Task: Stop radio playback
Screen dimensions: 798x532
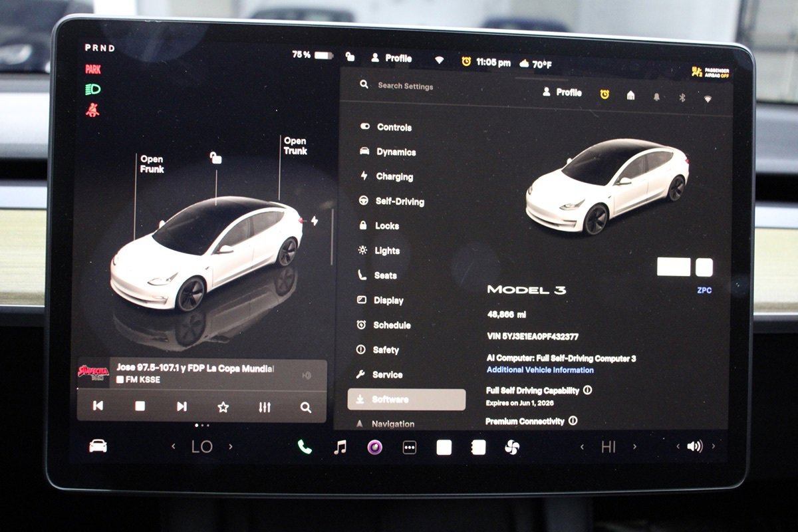Action: [x=140, y=406]
